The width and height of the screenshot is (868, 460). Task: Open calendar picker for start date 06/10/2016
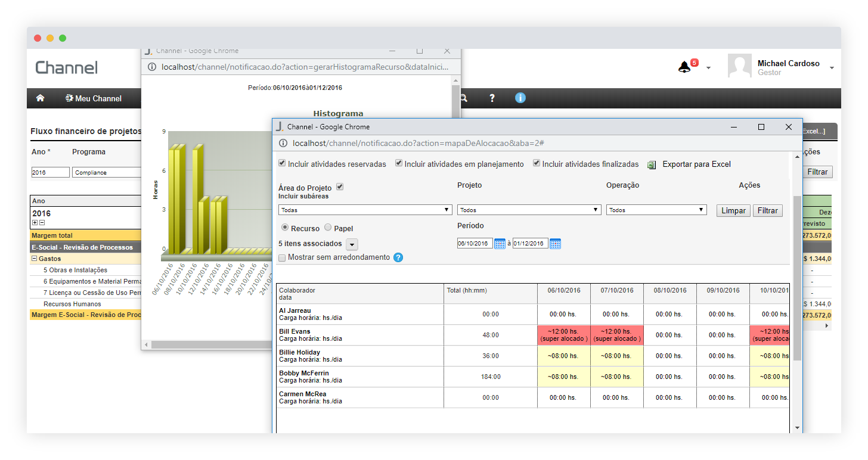[x=500, y=244]
